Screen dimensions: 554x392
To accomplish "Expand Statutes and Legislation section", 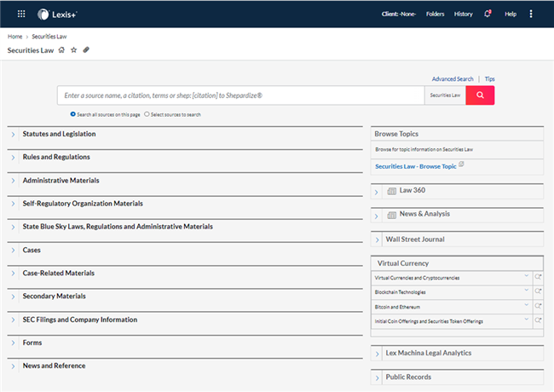I will click(13, 135).
